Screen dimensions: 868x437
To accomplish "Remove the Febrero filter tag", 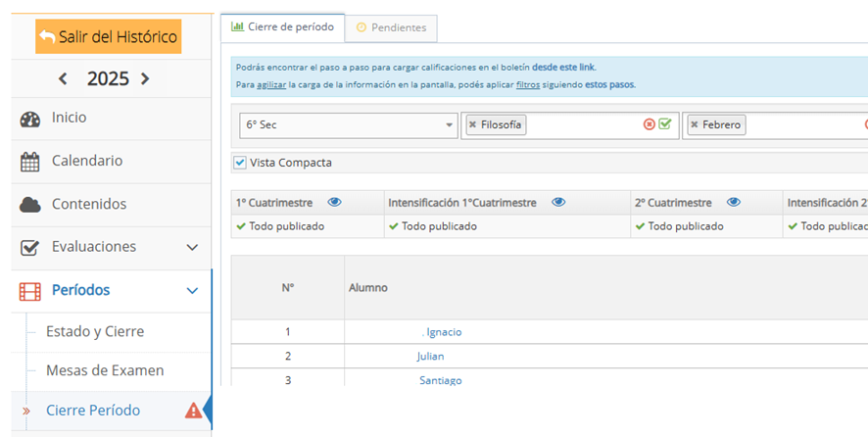I will pos(694,125).
